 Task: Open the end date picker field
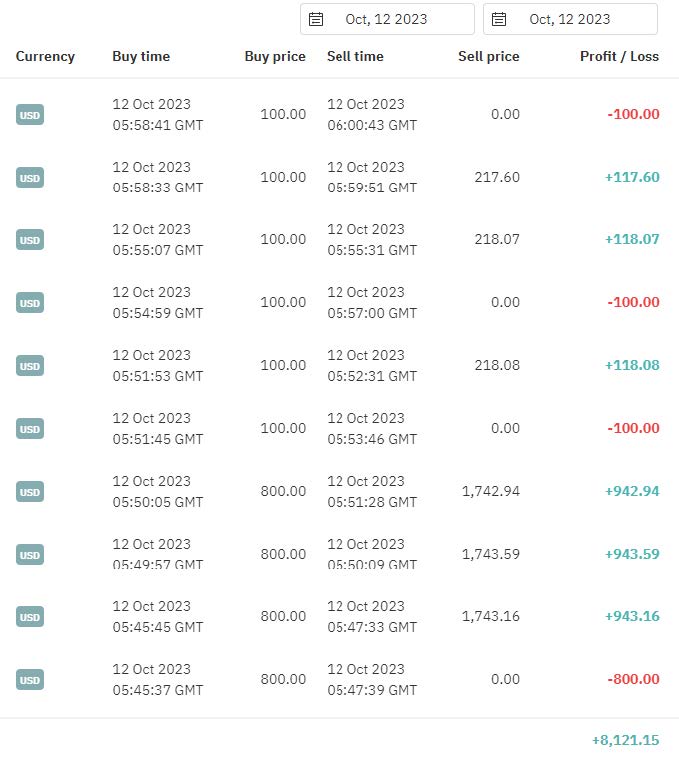click(570, 19)
